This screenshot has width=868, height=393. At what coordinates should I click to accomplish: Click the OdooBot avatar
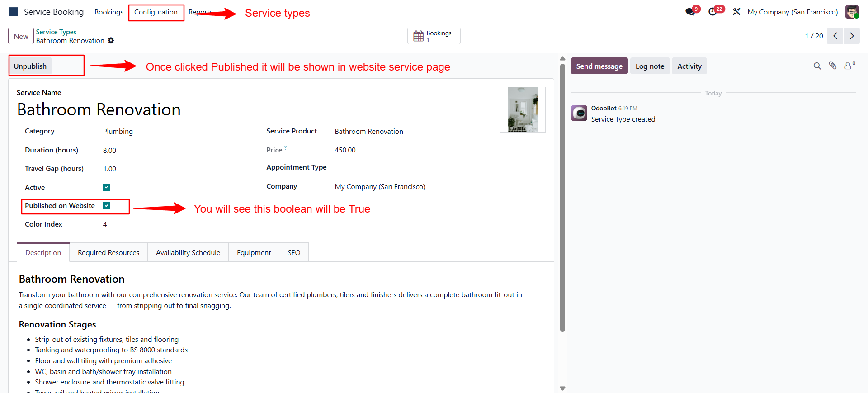[579, 113]
